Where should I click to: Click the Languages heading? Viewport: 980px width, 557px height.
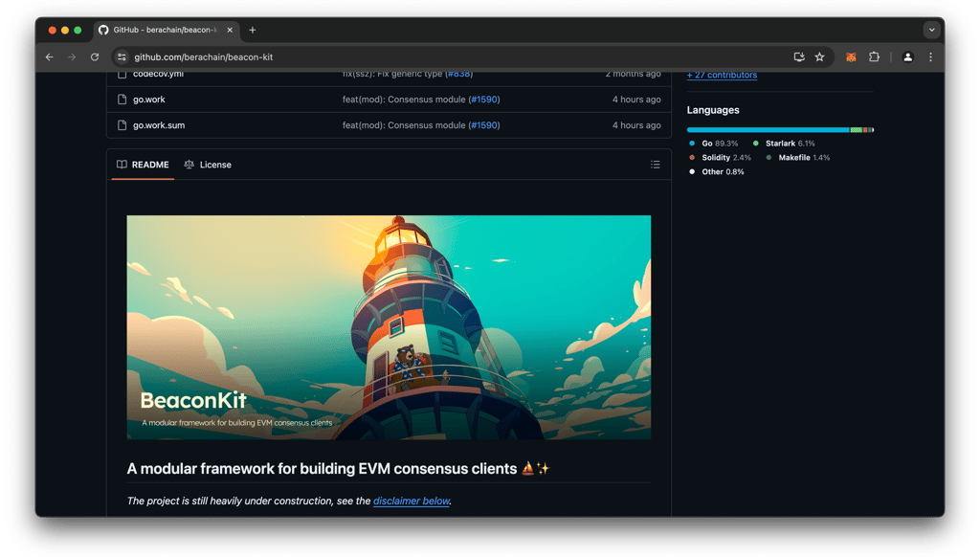coord(713,110)
